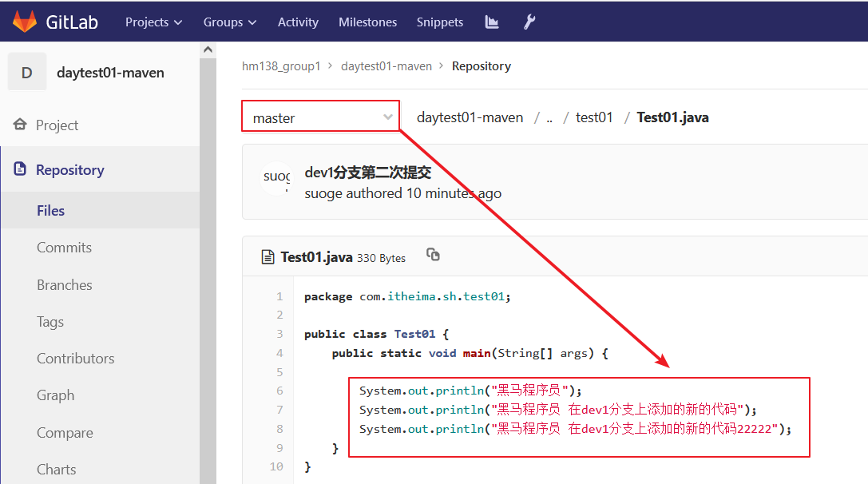Open Branches in the Repository sidebar
868x484 pixels.
[64, 285]
